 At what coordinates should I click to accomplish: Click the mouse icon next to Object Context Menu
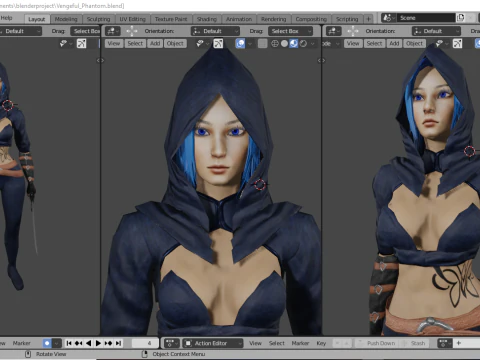145,354
